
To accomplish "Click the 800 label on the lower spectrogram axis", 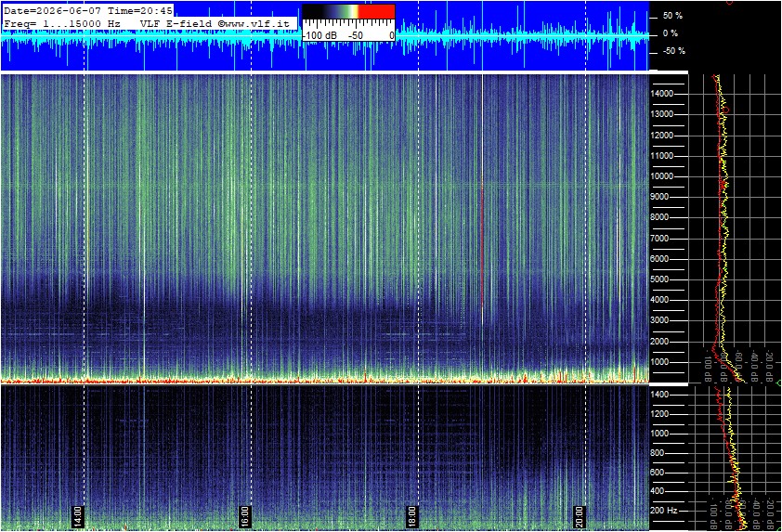I will (658, 453).
